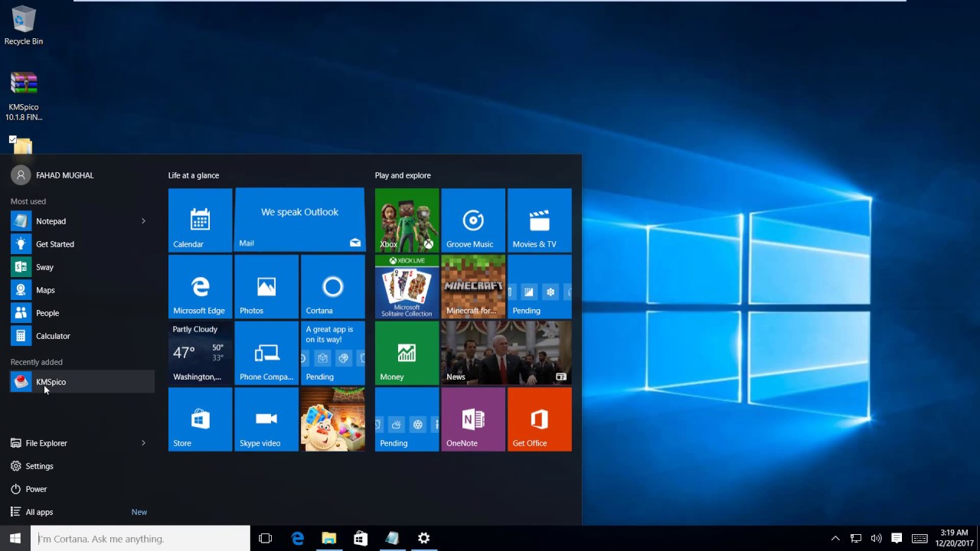This screenshot has height=551, width=980.
Task: Open Sway from Most used
Action: coord(82,267)
